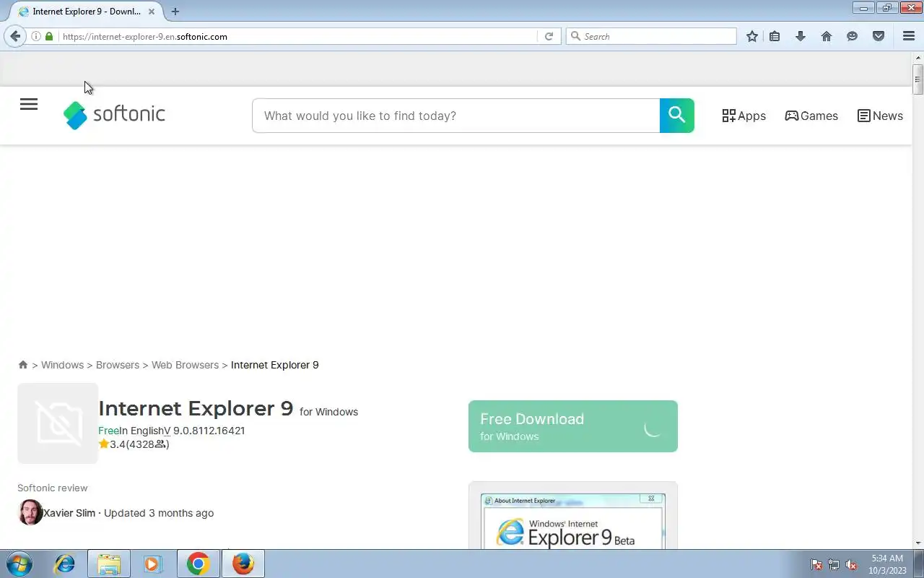Open site information icon in address bar
This screenshot has height=578, width=924.
[36, 36]
